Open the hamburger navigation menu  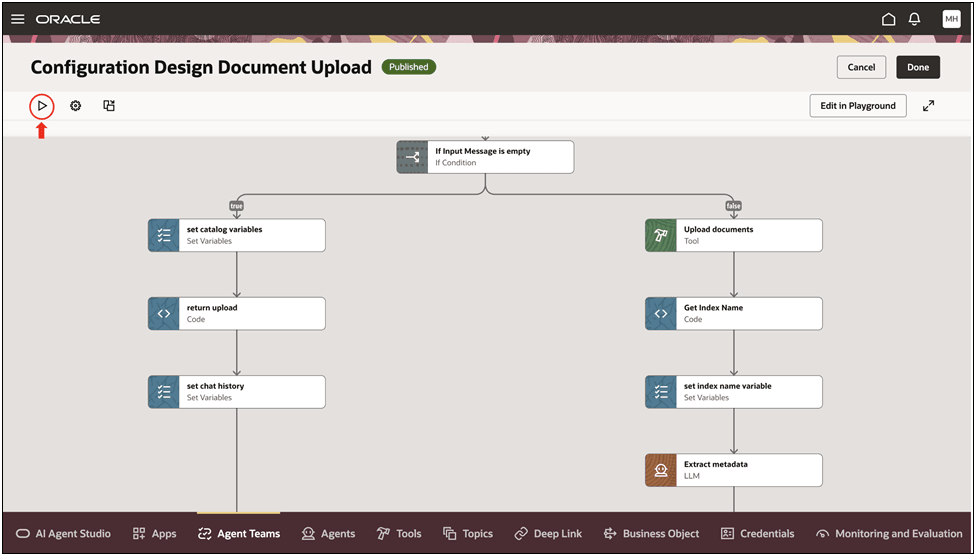(x=18, y=19)
